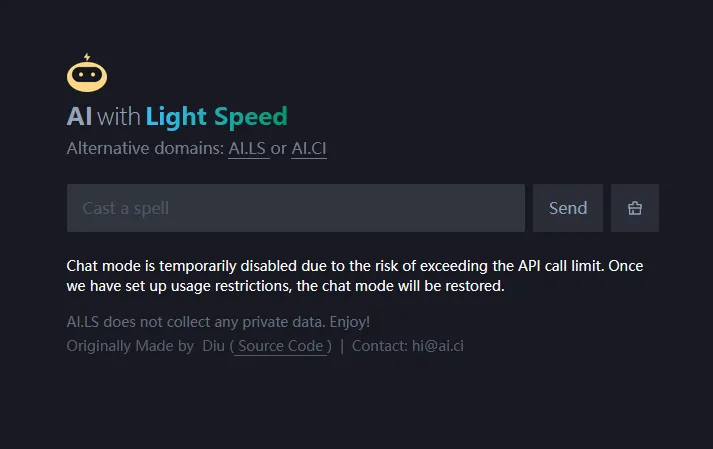Click the chat mode disabled notice
Image resolution: width=713 pixels, height=449 pixels.
coord(355,276)
